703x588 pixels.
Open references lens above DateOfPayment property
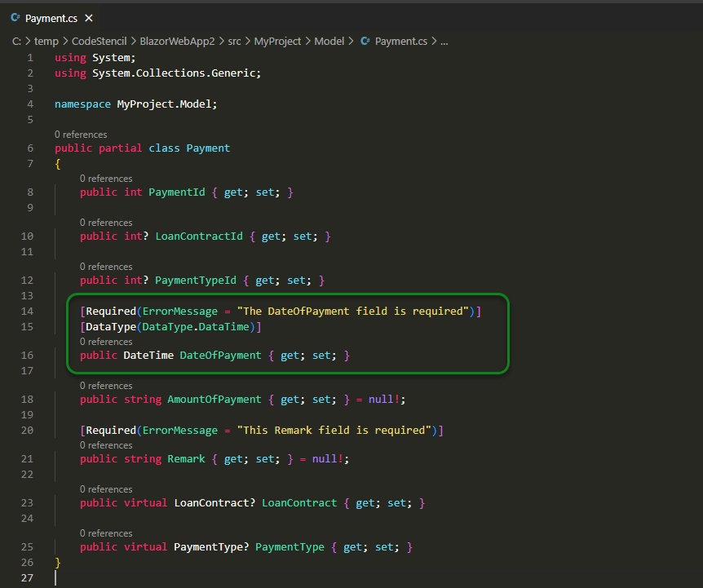click(106, 342)
